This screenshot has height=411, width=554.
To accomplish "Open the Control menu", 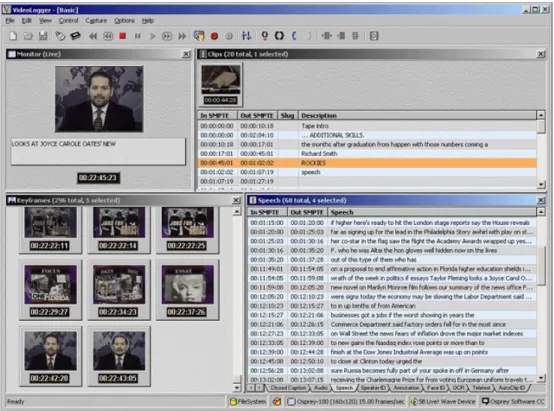I will click(69, 20).
